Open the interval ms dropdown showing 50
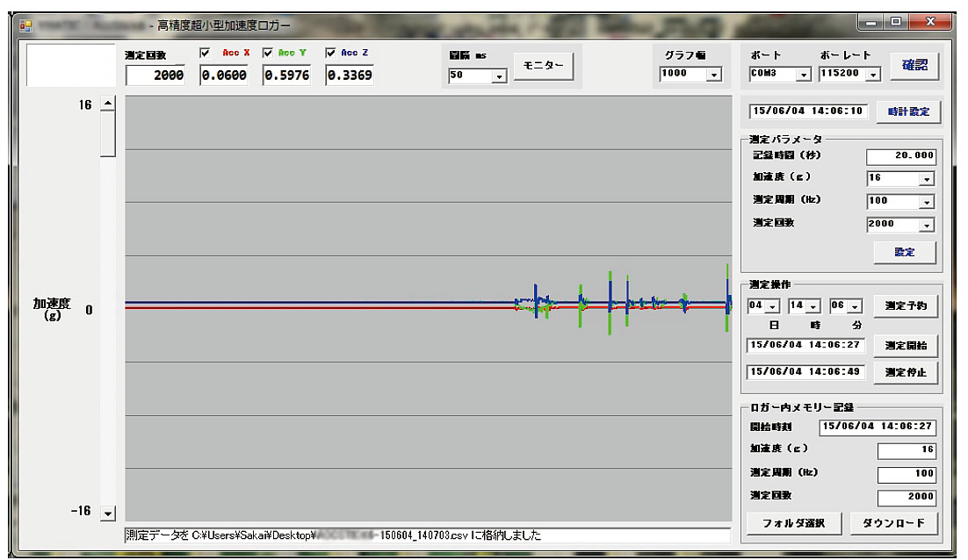The image size is (968, 560). 499,76
